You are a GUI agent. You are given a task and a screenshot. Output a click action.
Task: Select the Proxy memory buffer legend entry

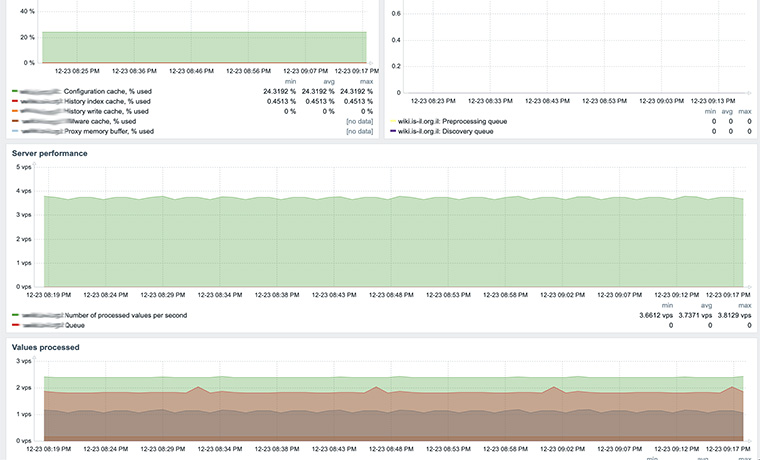[x=109, y=131]
